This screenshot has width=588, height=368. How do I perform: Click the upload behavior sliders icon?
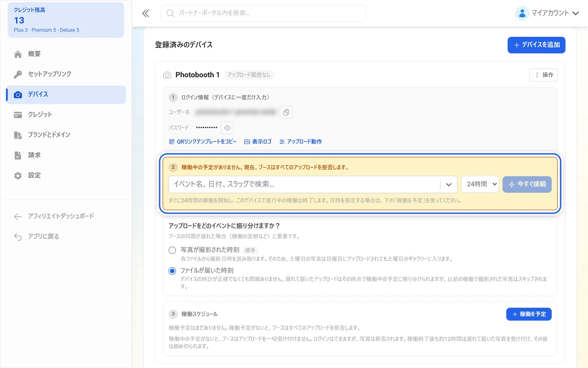click(x=282, y=142)
